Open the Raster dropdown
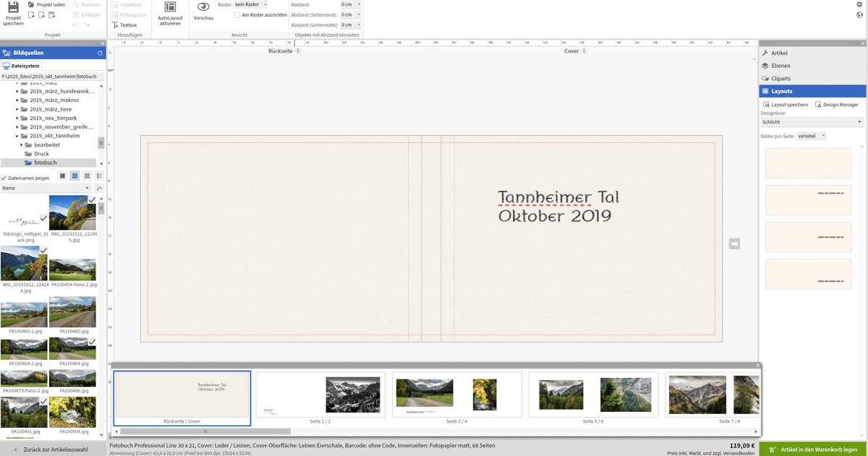This screenshot has width=868, height=456. 251,5
